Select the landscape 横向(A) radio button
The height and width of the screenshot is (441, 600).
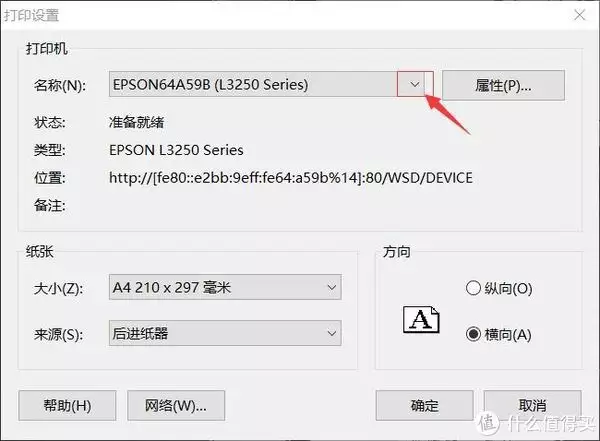(473, 334)
